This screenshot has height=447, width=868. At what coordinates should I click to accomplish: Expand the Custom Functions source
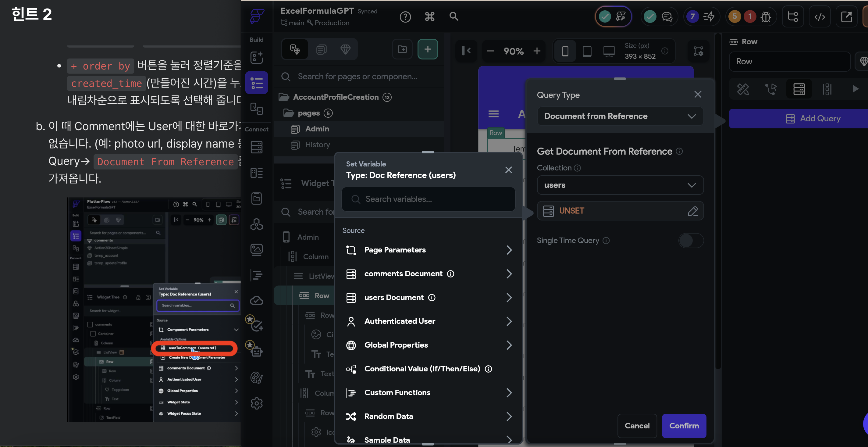(428, 393)
